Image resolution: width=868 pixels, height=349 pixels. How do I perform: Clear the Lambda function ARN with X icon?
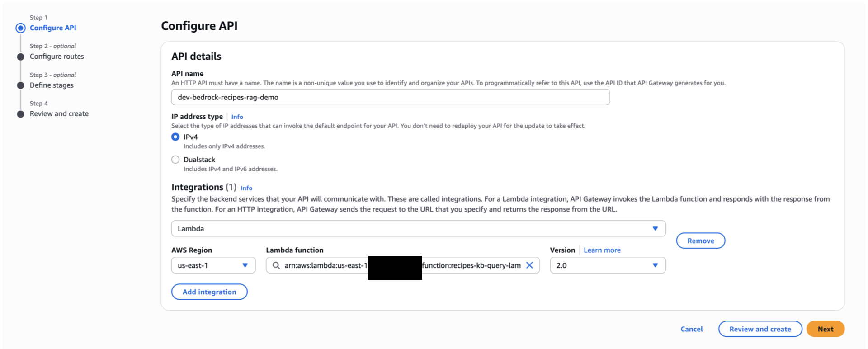(529, 265)
